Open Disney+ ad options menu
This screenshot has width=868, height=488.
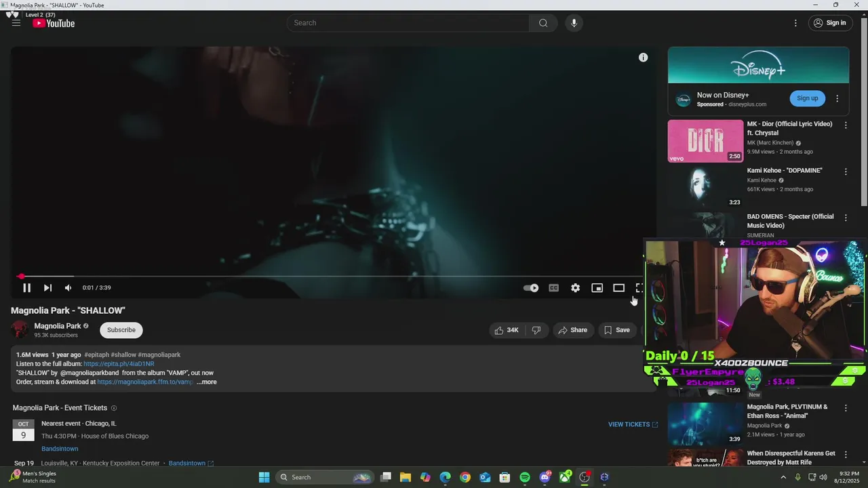coord(837,98)
